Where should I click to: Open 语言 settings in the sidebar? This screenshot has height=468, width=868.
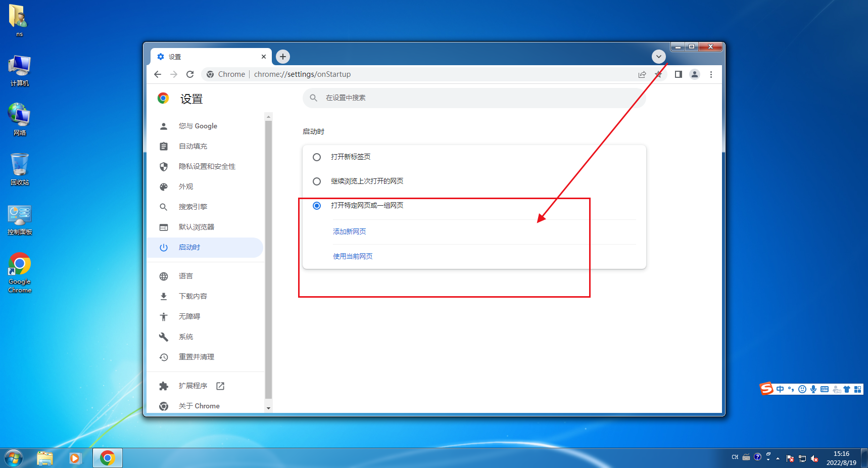[205, 276]
